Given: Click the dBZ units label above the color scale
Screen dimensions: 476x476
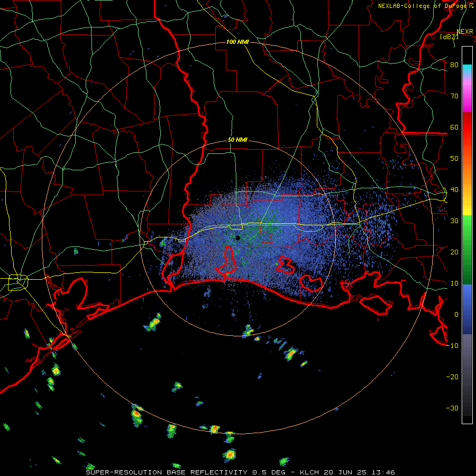Looking at the screenshot, I should pyautogui.click(x=449, y=36).
